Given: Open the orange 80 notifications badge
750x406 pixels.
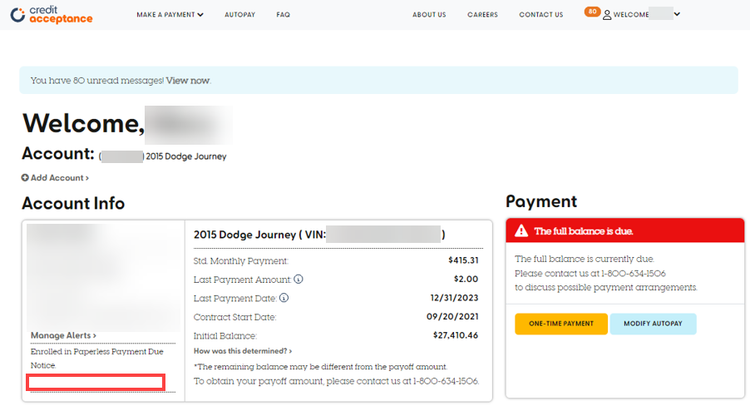Looking at the screenshot, I should pos(592,12).
